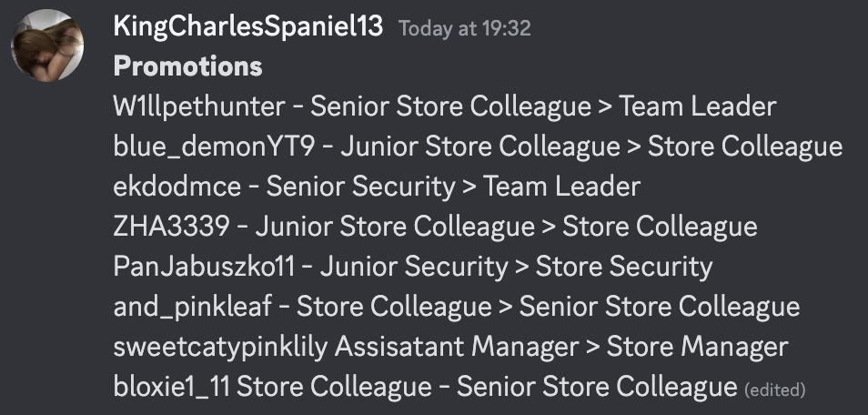Click the (edited) message label
868x415 pixels.
coord(775,390)
